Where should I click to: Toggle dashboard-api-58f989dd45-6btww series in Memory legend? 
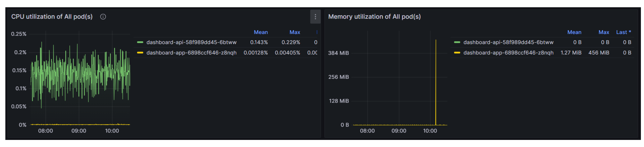508,42
